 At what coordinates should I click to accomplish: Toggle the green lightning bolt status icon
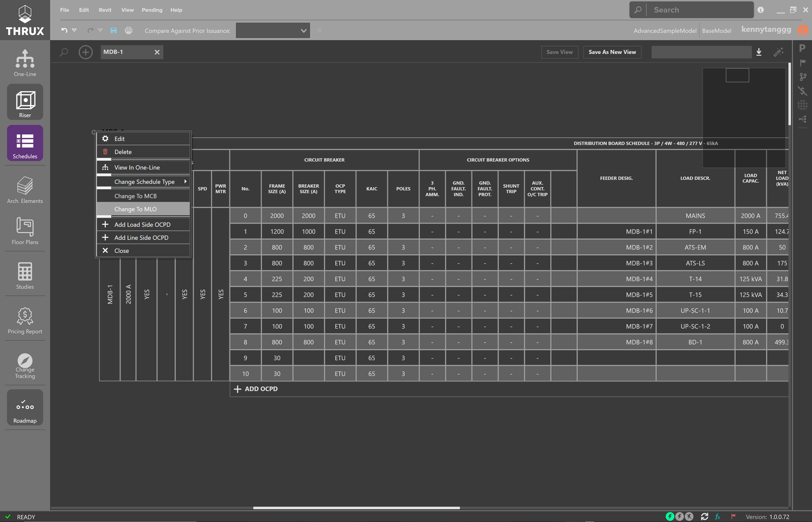(669, 516)
